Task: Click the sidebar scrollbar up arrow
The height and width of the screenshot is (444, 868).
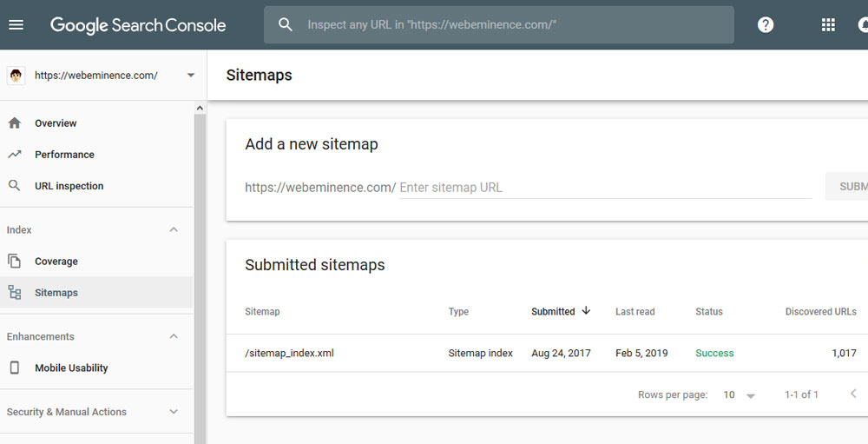Action: tap(200, 108)
